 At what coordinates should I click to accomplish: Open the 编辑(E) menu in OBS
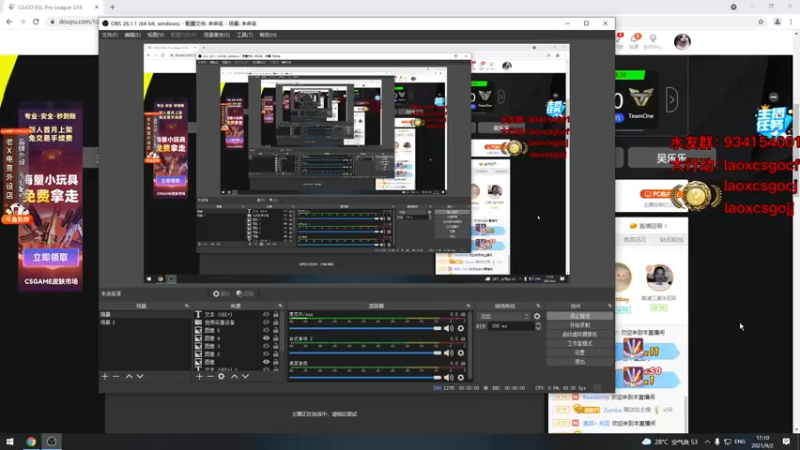point(132,35)
